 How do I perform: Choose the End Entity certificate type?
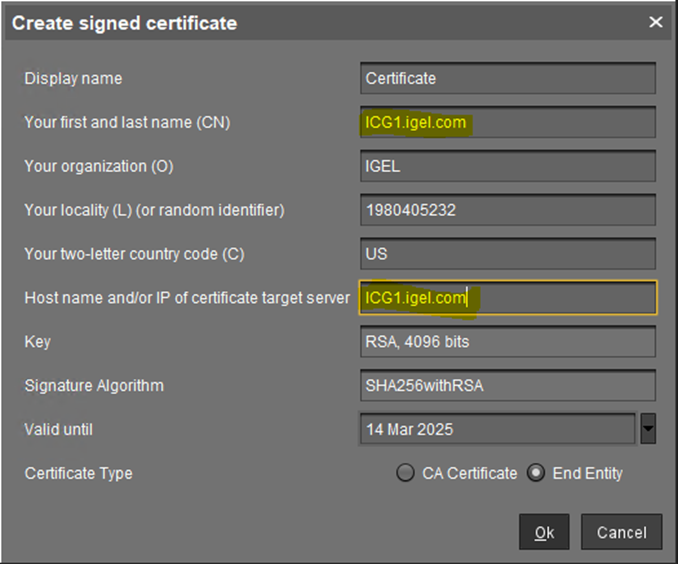[x=536, y=473]
